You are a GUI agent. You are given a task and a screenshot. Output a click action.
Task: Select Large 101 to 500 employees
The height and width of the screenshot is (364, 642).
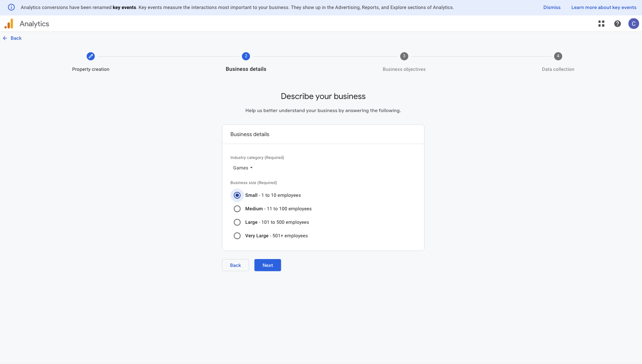coord(237,222)
